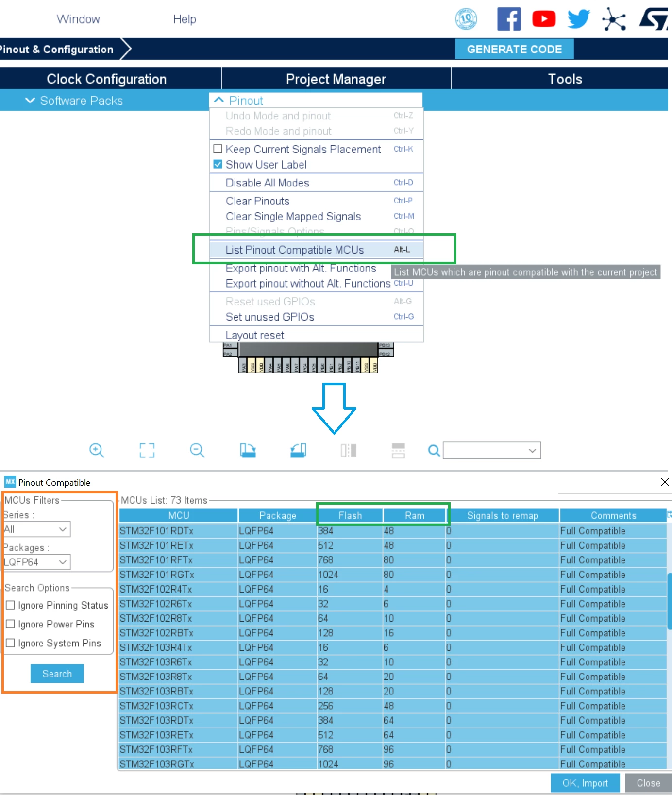This screenshot has width=672, height=796.
Task: Sort by Signals to remap column header
Action: point(503,515)
